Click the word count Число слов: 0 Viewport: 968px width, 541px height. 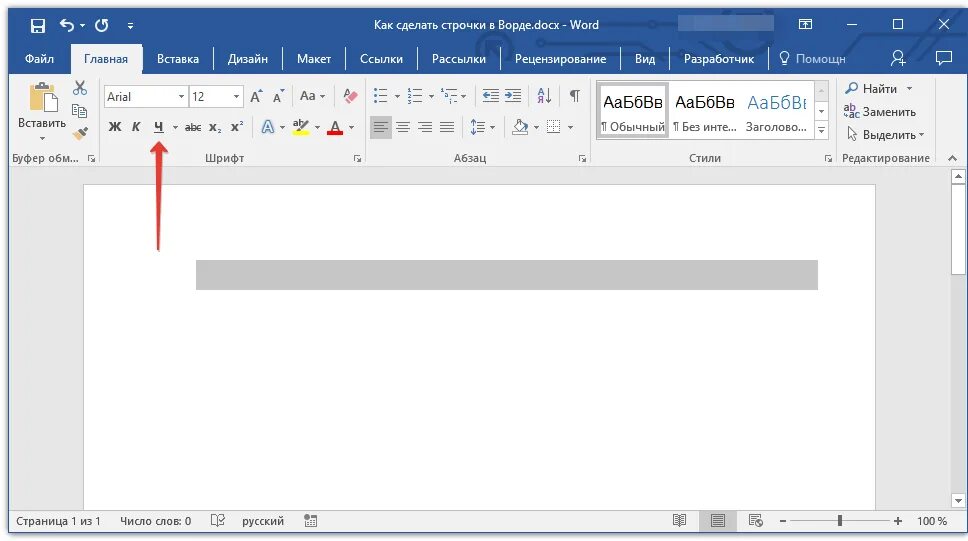156,521
